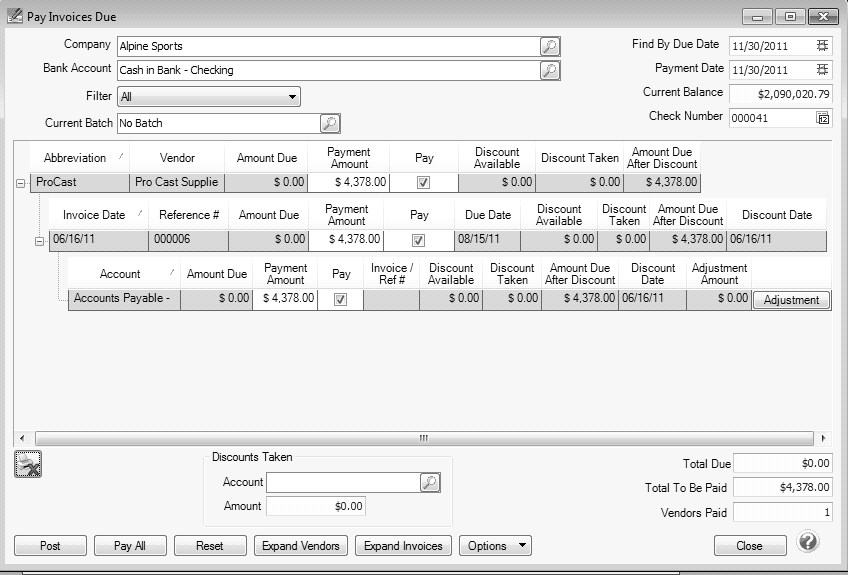Collapse the ProCast vendor row

21,183
